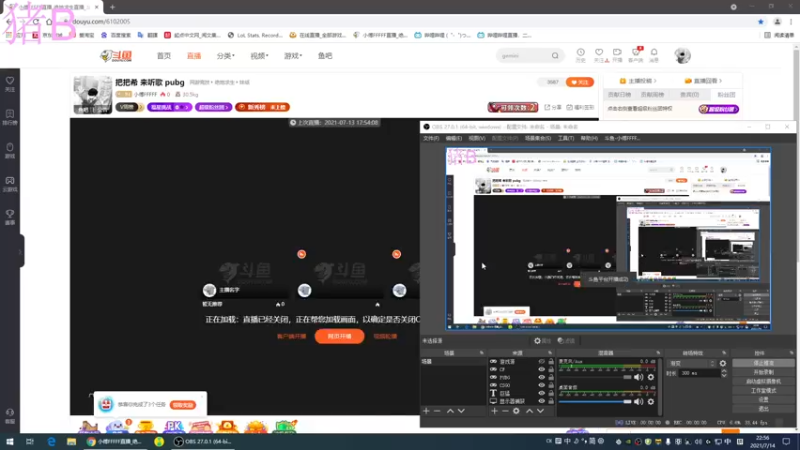Open the OBS Edit menu
This screenshot has width=800, height=450.
tap(454, 138)
